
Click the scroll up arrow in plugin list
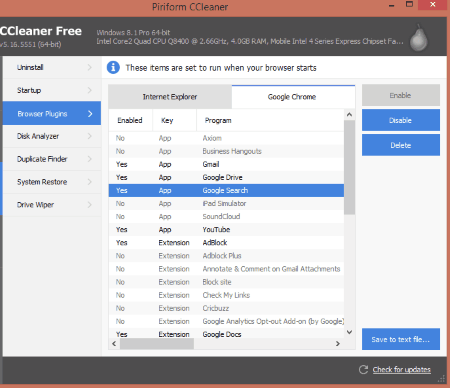349,115
